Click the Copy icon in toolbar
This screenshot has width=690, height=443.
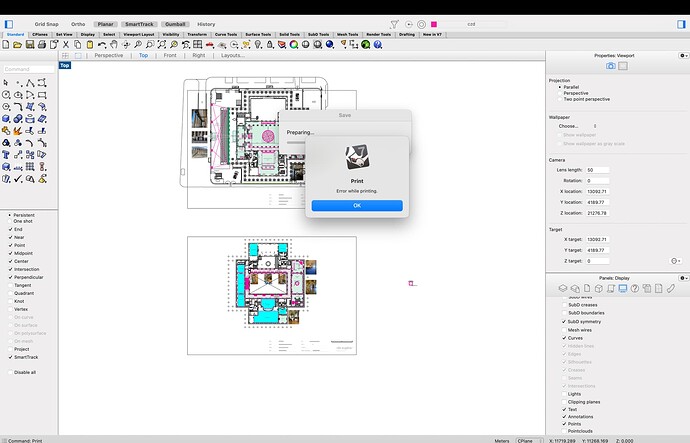coord(77,44)
